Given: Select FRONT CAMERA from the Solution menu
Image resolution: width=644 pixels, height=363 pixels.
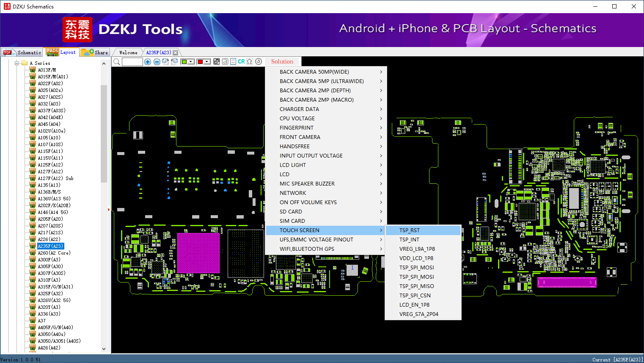Looking at the screenshot, I should pyautogui.click(x=325, y=137).
